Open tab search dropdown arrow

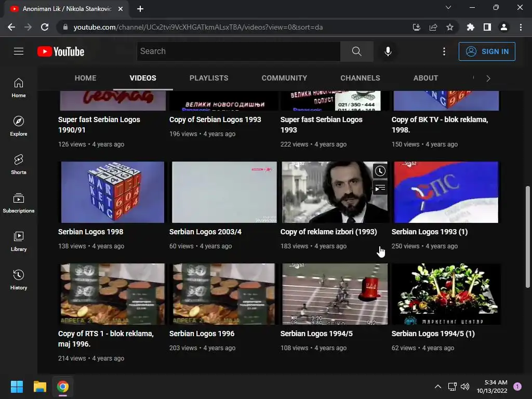[448, 7]
